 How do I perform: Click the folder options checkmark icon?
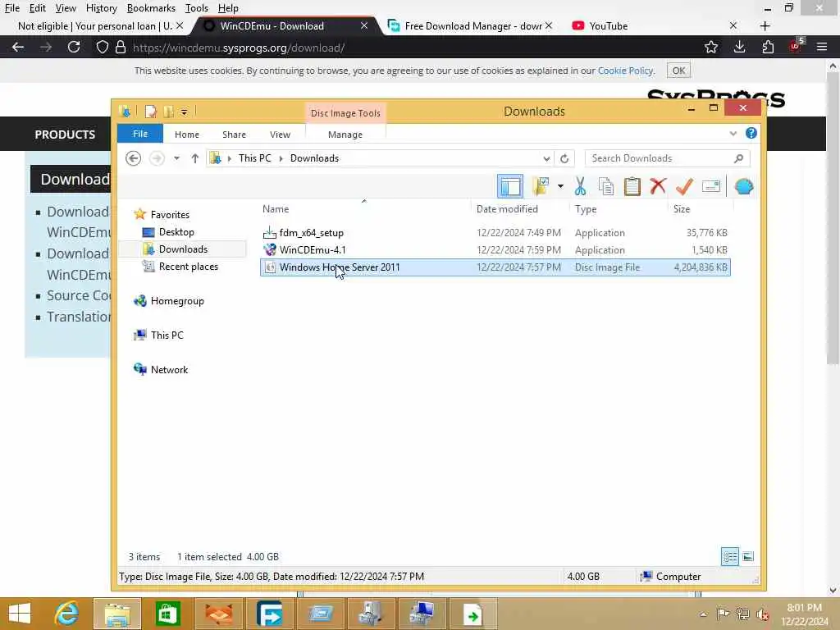[x=541, y=186]
